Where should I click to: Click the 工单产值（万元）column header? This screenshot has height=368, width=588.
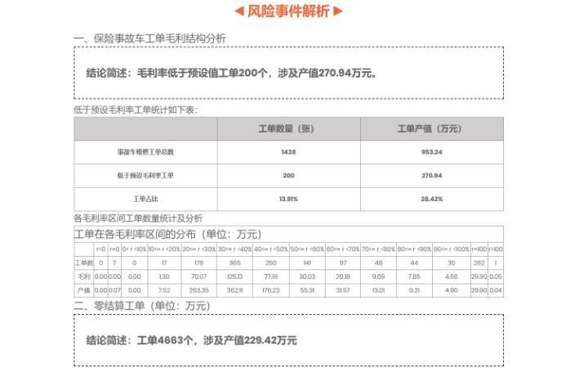[432, 129]
